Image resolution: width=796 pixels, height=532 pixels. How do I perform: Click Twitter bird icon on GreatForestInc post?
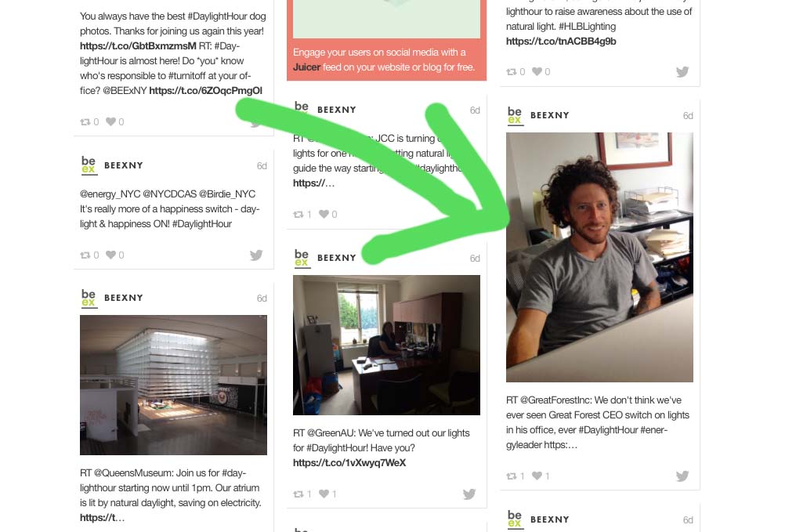pyautogui.click(x=682, y=476)
